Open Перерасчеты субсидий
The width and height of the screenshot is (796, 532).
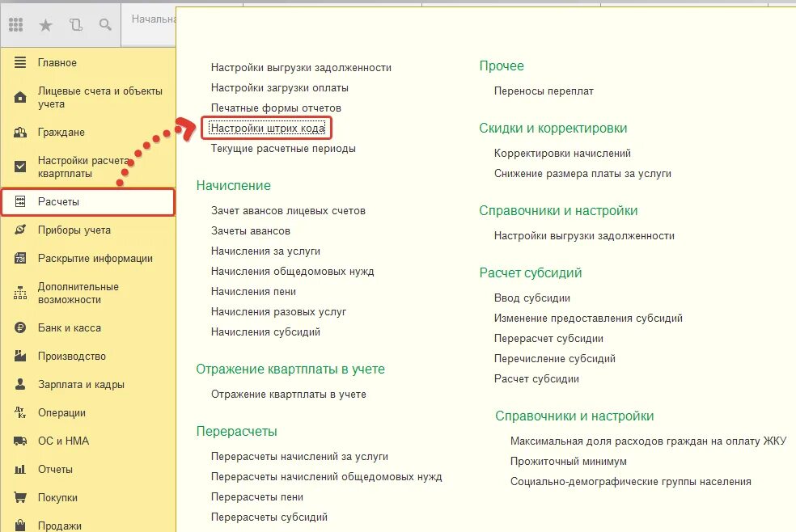269,517
